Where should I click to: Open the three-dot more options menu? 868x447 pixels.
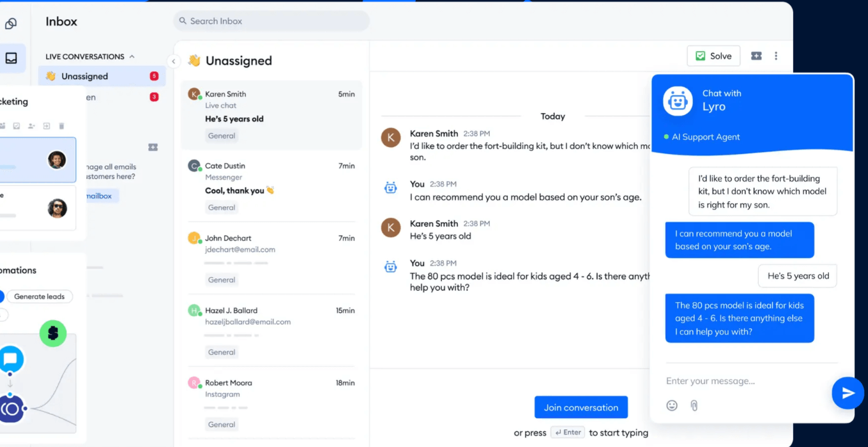(776, 56)
